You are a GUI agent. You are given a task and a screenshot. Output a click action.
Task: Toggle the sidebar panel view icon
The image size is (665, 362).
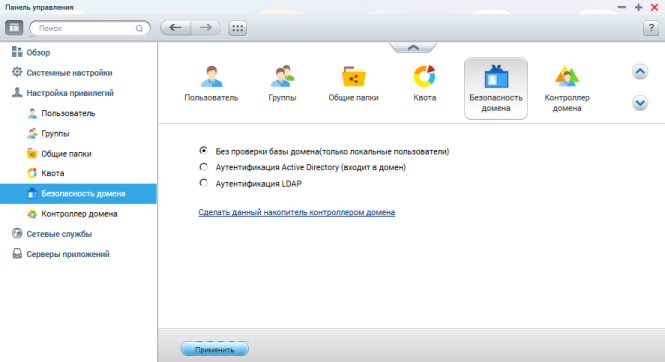pyautogui.click(x=14, y=28)
